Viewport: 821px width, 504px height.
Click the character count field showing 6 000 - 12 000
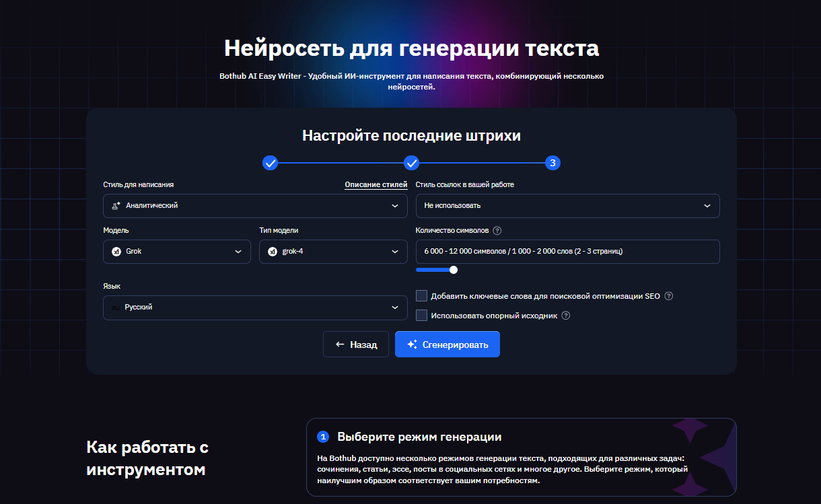(x=567, y=252)
